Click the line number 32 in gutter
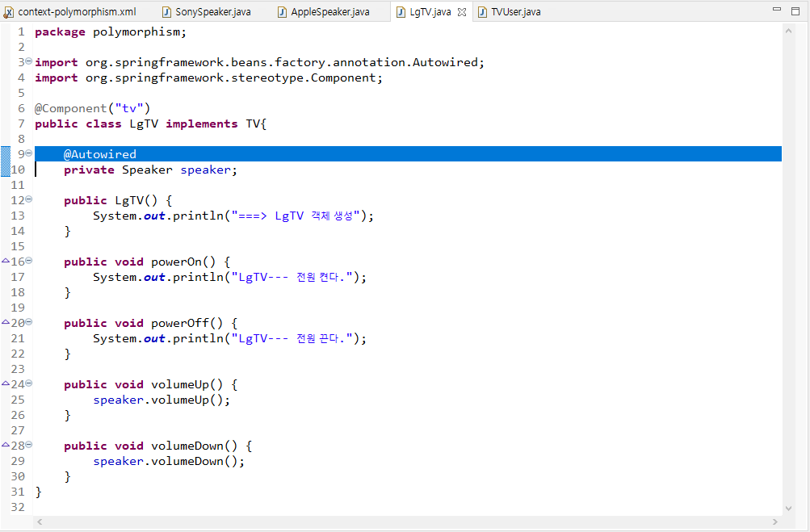Viewport: 810px width, 532px height. pos(18,507)
